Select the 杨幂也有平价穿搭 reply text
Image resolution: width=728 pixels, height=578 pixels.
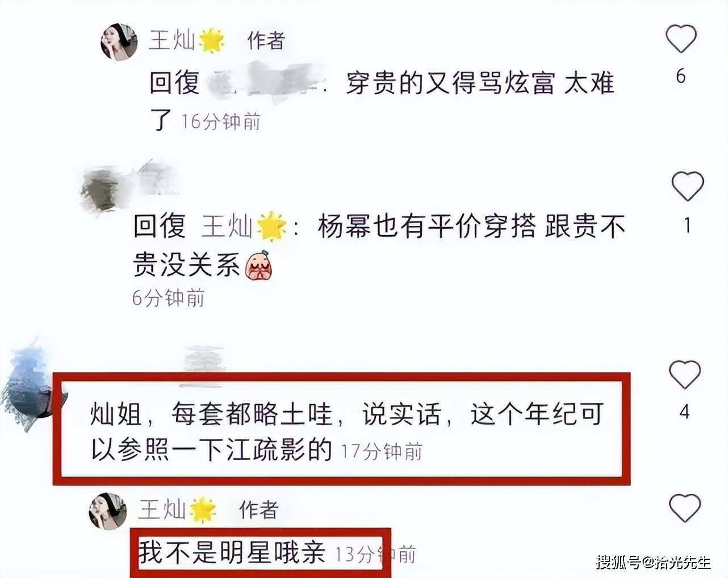pyautogui.click(x=379, y=245)
